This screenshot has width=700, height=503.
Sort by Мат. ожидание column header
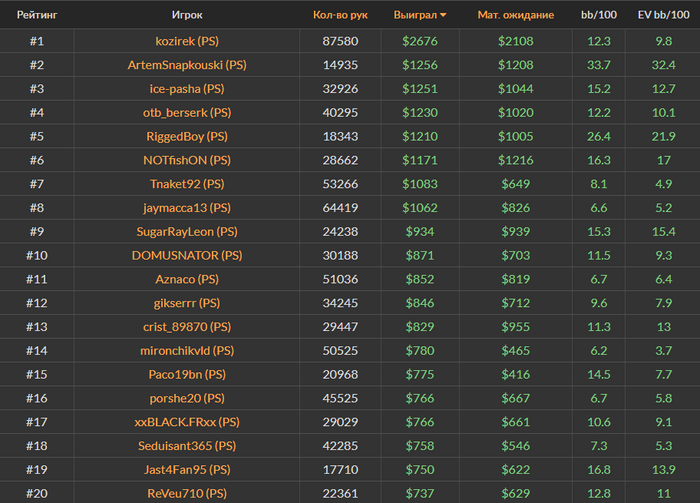[515, 16]
